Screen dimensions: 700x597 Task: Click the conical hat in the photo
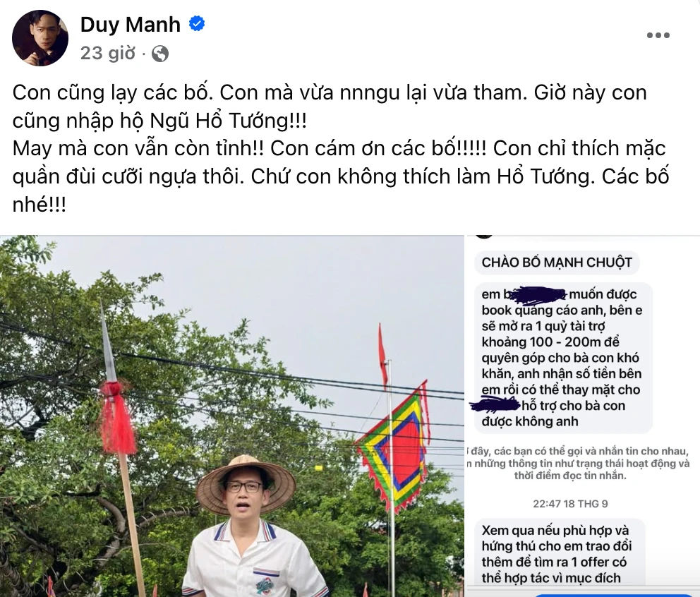(x=246, y=479)
